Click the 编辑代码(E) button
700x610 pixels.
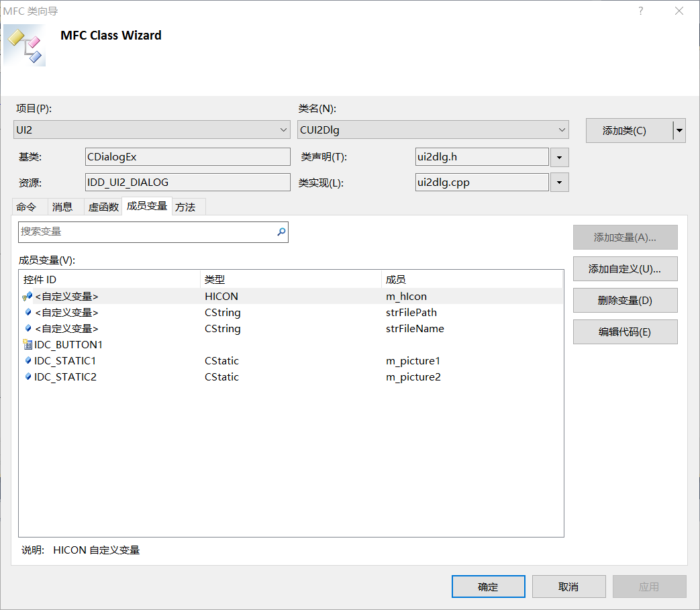[x=625, y=332]
